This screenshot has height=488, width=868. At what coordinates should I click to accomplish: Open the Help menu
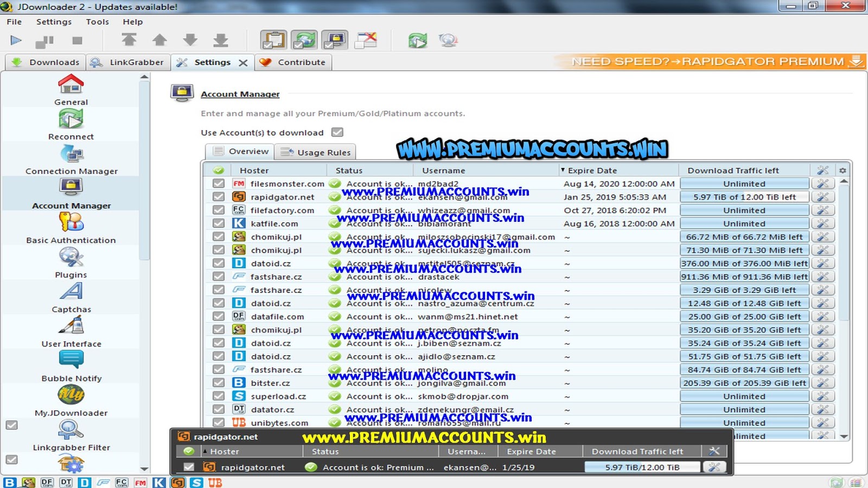(132, 22)
